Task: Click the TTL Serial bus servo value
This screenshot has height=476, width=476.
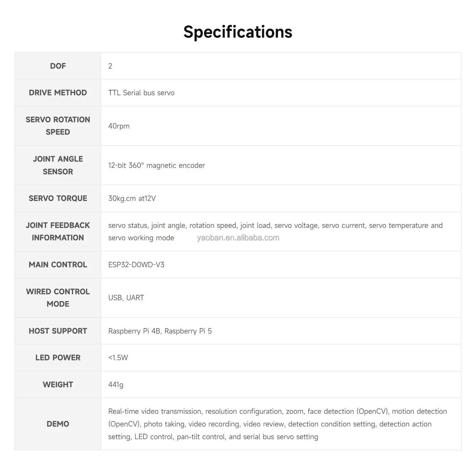Action: pyautogui.click(x=141, y=93)
